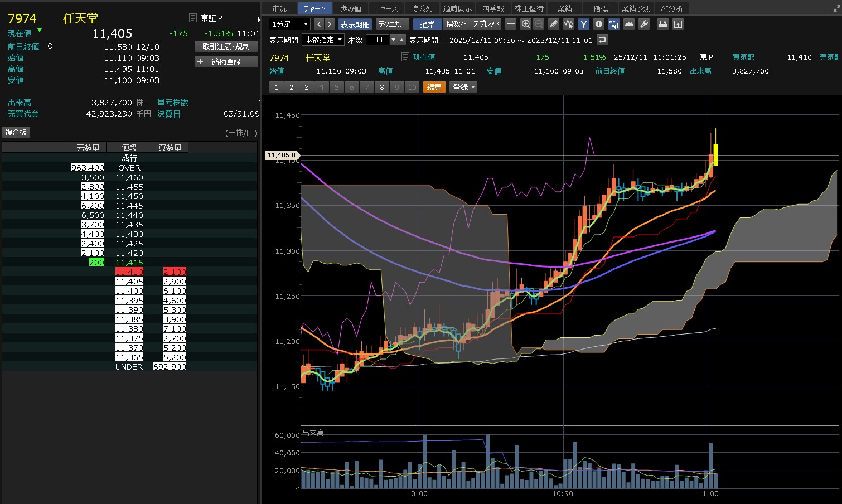Open the 1分足 timeframe dropdown
Image resolution: width=842 pixels, height=504 pixels.
[289, 24]
